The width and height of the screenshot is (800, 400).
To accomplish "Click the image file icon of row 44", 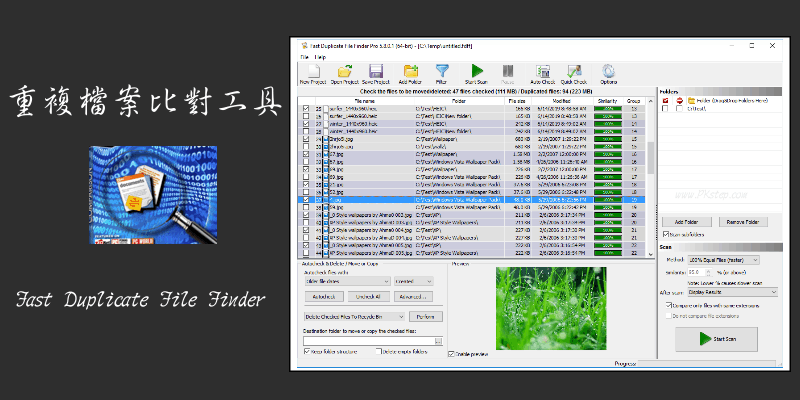I will coord(326,253).
